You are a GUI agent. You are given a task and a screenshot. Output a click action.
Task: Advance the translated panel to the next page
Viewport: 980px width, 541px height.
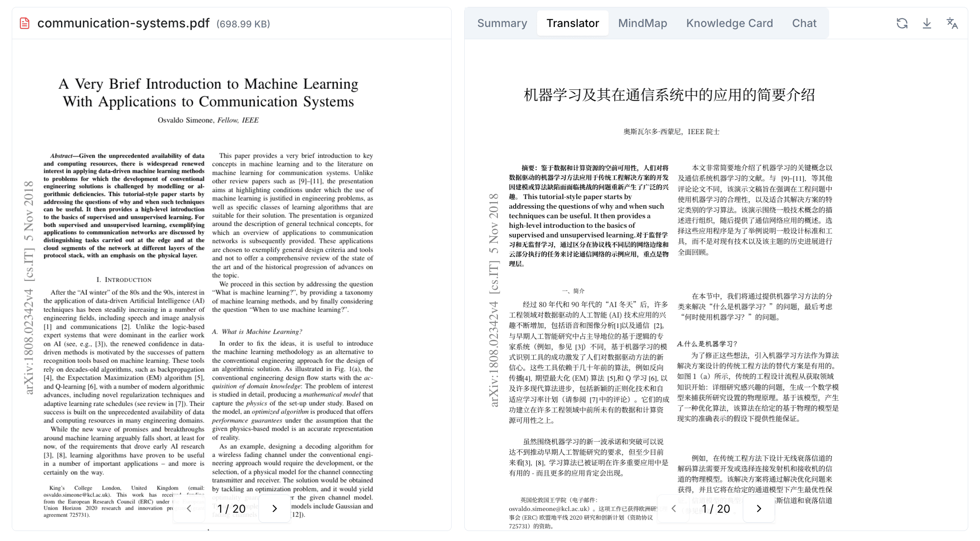pos(759,508)
